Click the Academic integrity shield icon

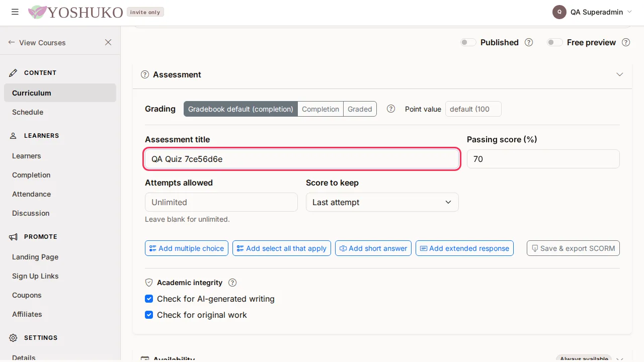click(x=149, y=283)
